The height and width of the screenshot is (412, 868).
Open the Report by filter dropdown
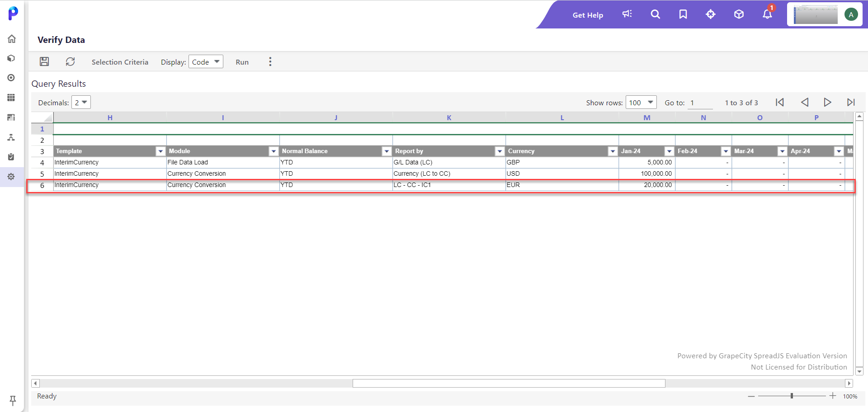500,151
